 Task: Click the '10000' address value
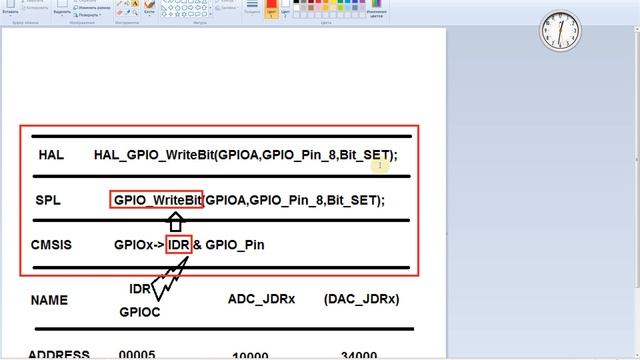click(x=250, y=356)
